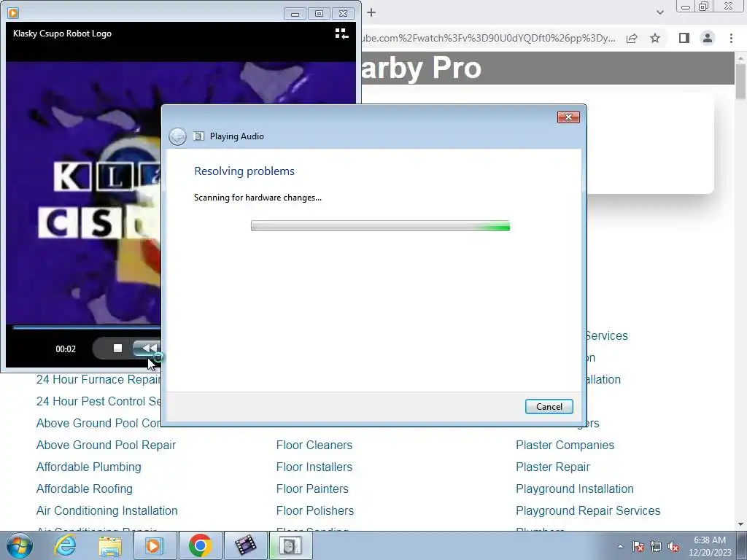Viewport: 747px width, 560px height.
Task: Open new tab in Chrome
Action: point(371,13)
